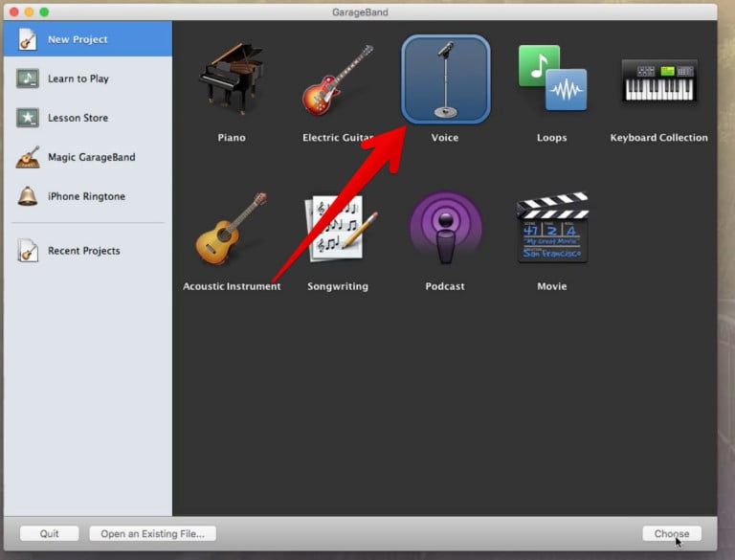Zoom GarageBand window with green button
This screenshot has width=735, height=560.
click(44, 12)
